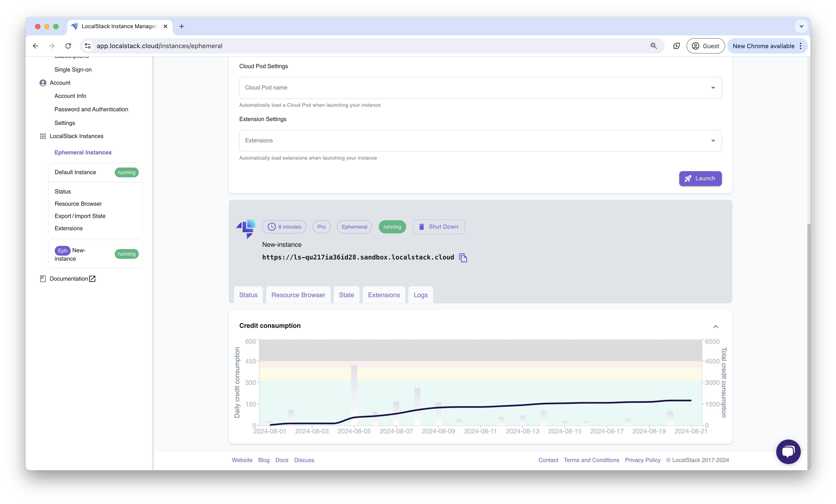Open the site information icon
The width and height of the screenshot is (836, 504).
tap(88, 46)
